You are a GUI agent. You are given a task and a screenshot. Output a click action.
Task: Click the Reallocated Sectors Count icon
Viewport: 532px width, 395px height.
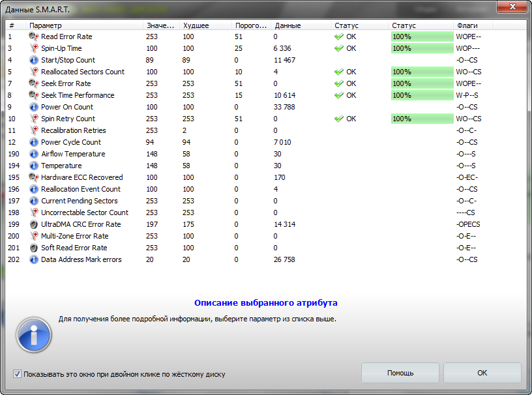tap(34, 72)
